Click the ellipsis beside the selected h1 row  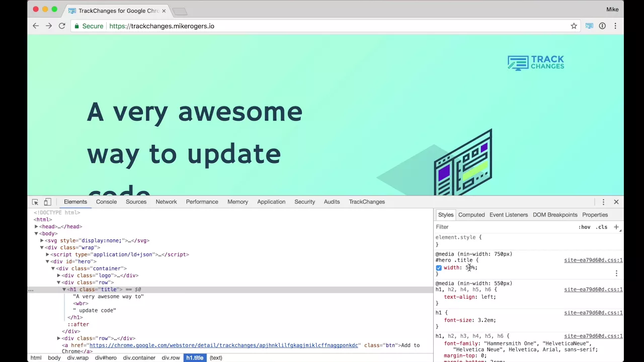click(x=31, y=290)
